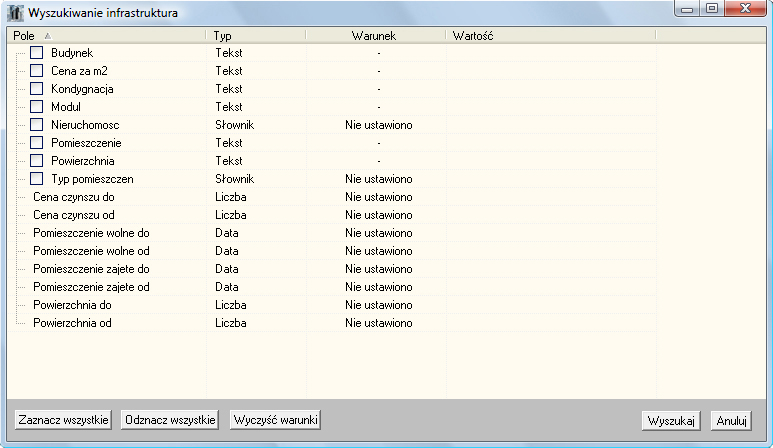Image resolution: width=773 pixels, height=448 pixels.
Task: Click the Wartość cell for Powierzchnia od
Action: pos(551,323)
